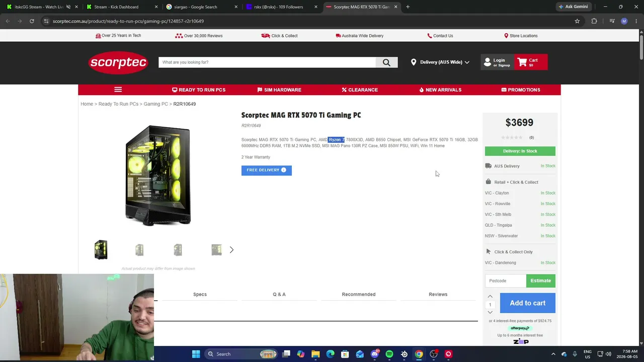This screenshot has width=644, height=362.
Task: Open the hamburger category menu
Action: [x=118, y=89]
